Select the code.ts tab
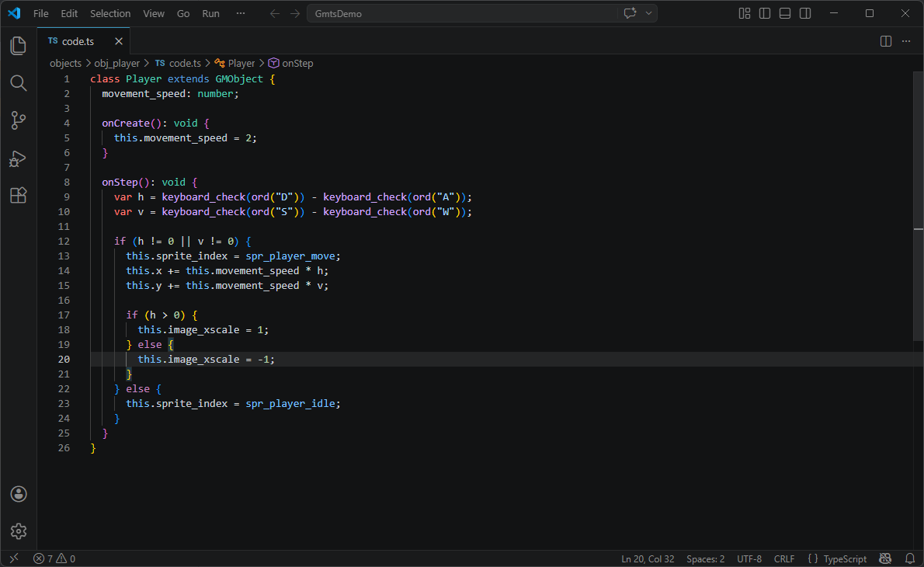924x567 pixels. [x=78, y=40]
